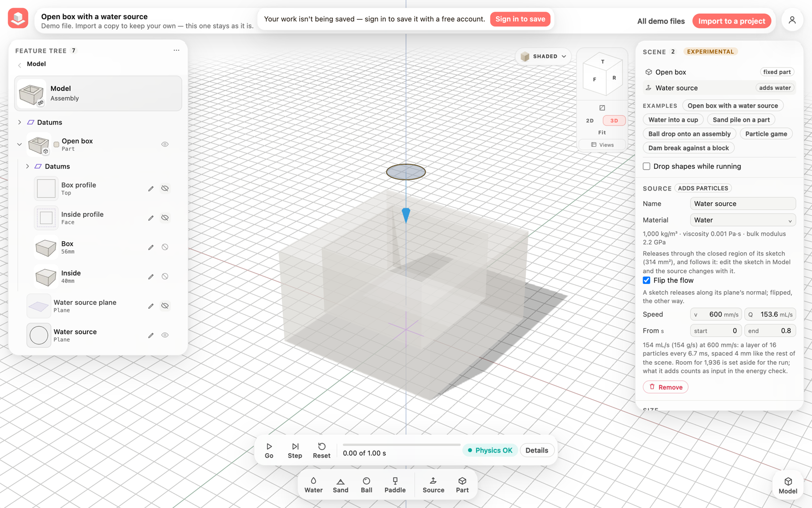Load the Dam break against a block example
Image resolution: width=812 pixels, height=508 pixels.
tap(688, 148)
